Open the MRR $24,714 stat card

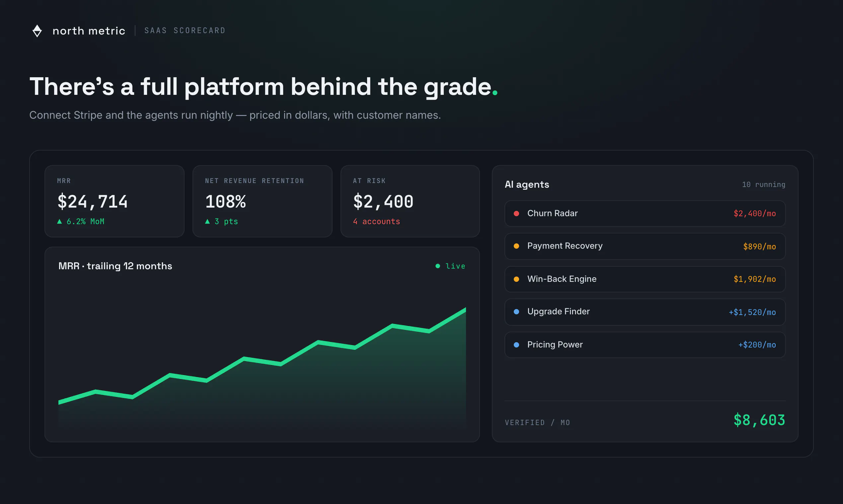(x=115, y=201)
